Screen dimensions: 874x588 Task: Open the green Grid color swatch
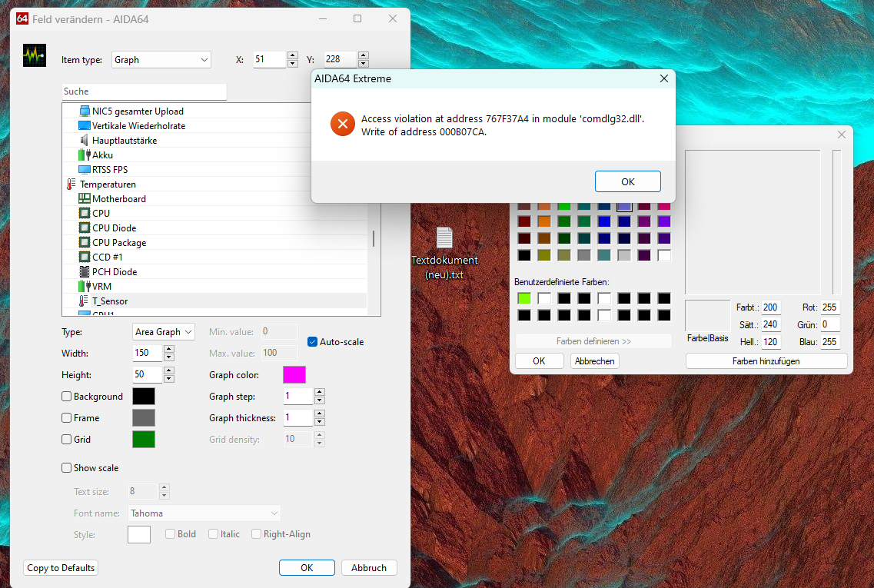pos(144,439)
